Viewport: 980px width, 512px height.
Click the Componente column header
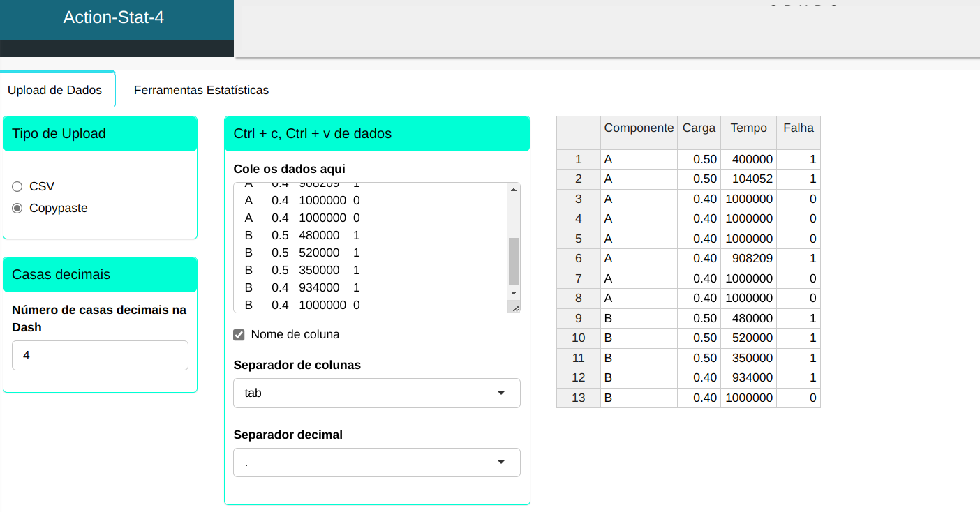tap(639, 128)
